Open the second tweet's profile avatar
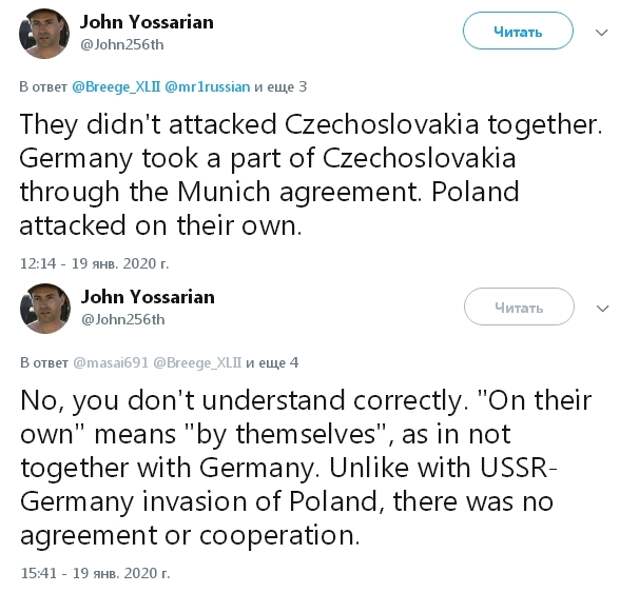 (45, 308)
